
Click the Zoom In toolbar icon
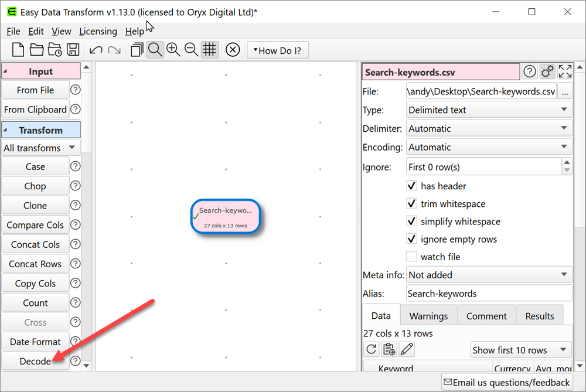point(173,50)
